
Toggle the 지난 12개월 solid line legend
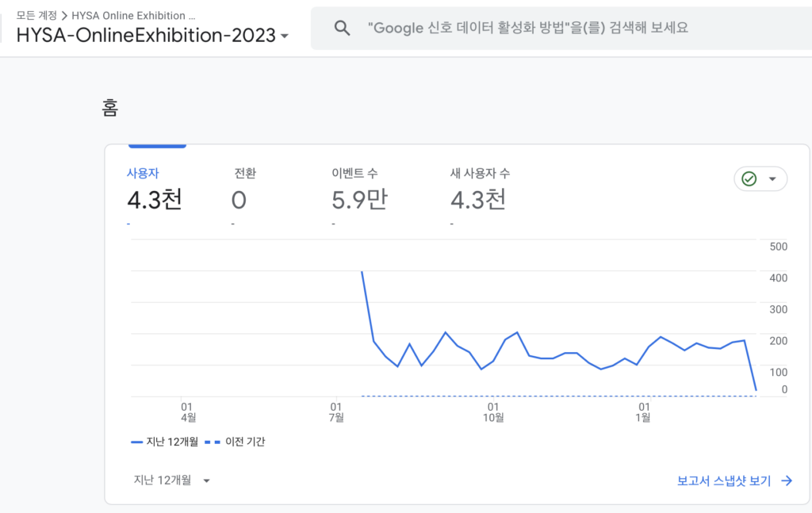[x=165, y=442]
